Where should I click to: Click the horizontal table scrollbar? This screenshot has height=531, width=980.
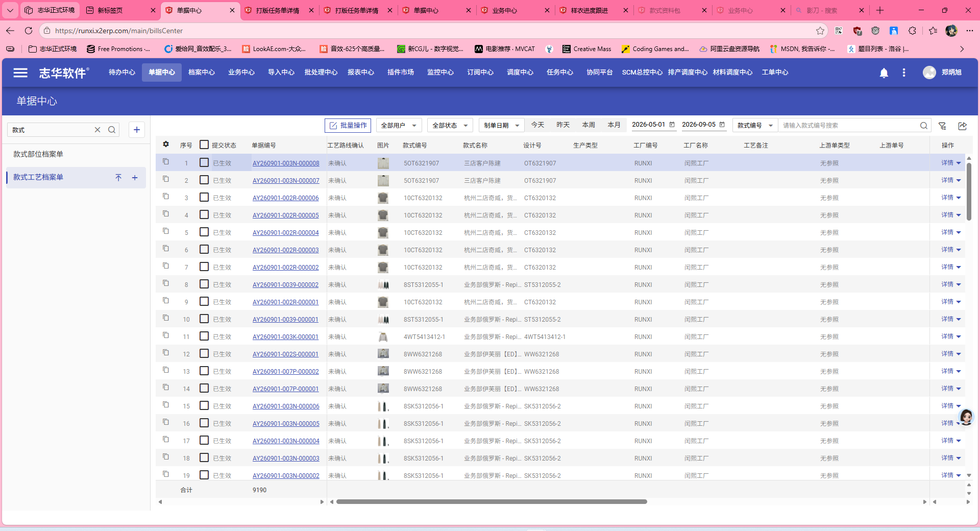[492, 502]
